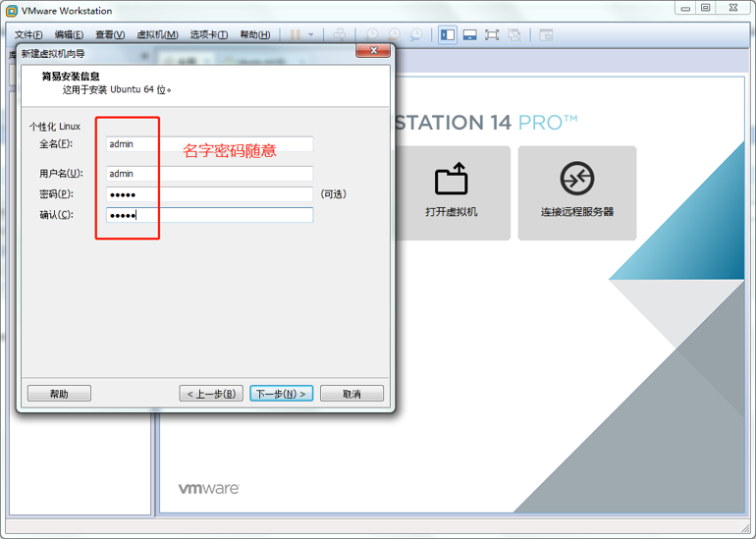The width and height of the screenshot is (756, 539).
Task: Open the 编辑(E) menu
Action: (x=68, y=34)
